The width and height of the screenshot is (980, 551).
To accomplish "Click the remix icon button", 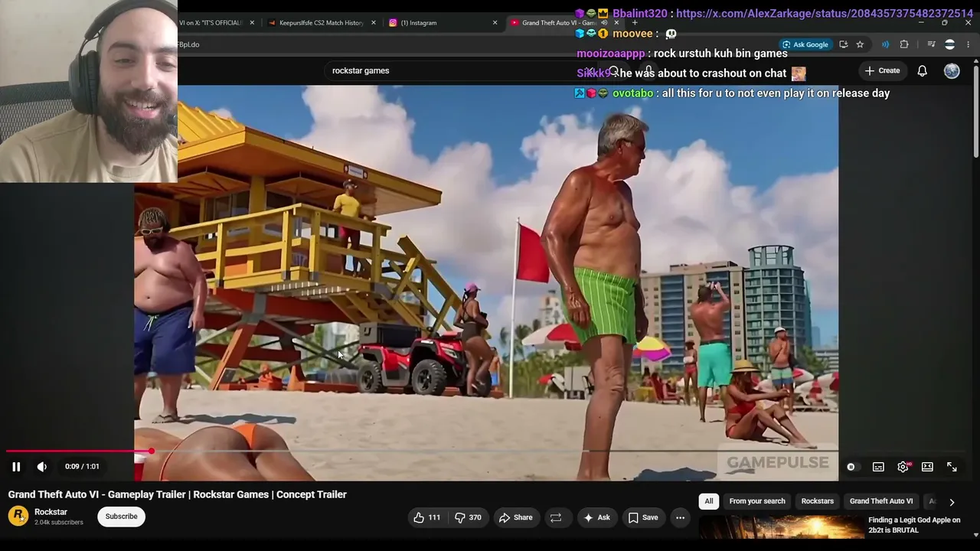I will click(556, 518).
